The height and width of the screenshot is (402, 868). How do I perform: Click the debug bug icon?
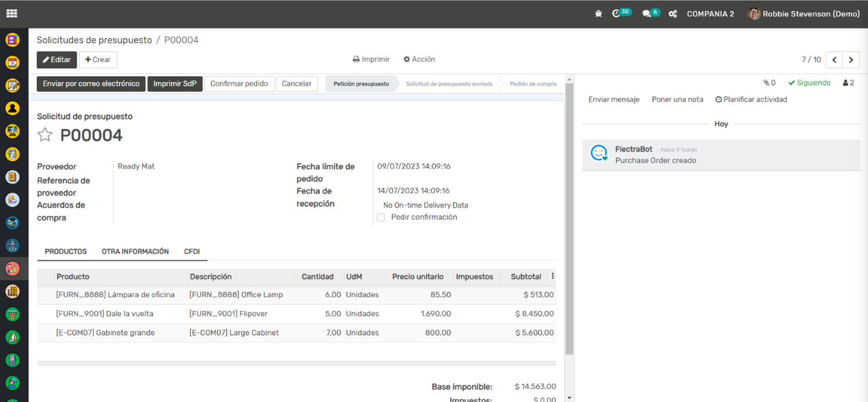(598, 14)
